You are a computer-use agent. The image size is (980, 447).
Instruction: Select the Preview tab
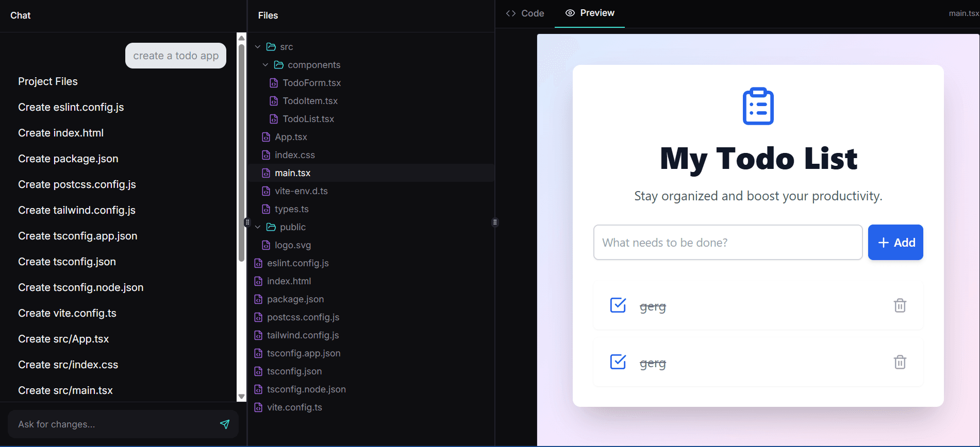click(x=590, y=13)
